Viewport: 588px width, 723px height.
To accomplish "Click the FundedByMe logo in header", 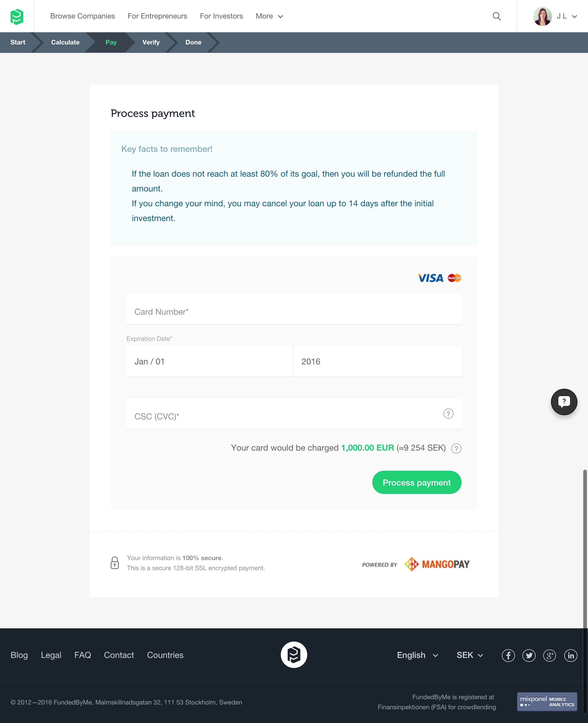I will [x=17, y=16].
